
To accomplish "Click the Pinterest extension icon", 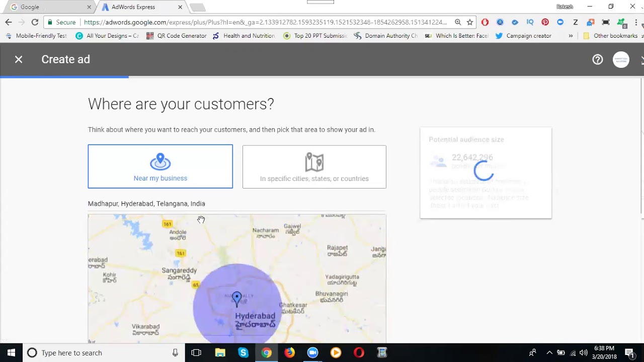I will coord(545,22).
